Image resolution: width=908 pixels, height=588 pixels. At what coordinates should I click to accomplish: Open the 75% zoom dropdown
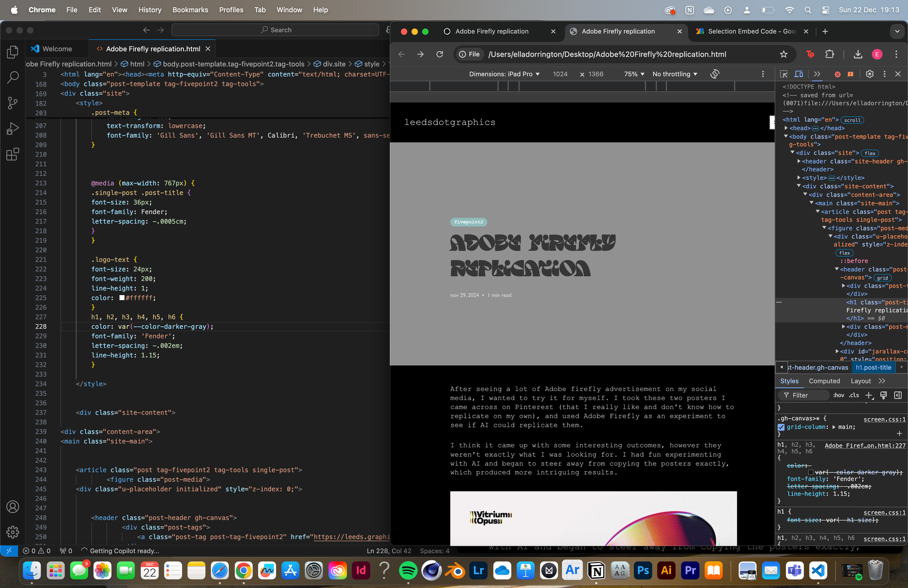[634, 74]
